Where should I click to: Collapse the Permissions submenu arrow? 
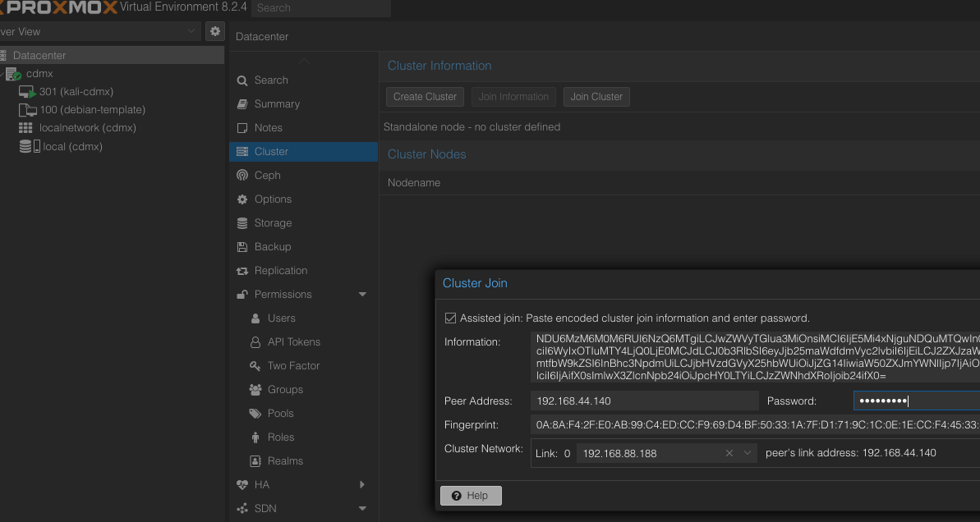pos(362,295)
